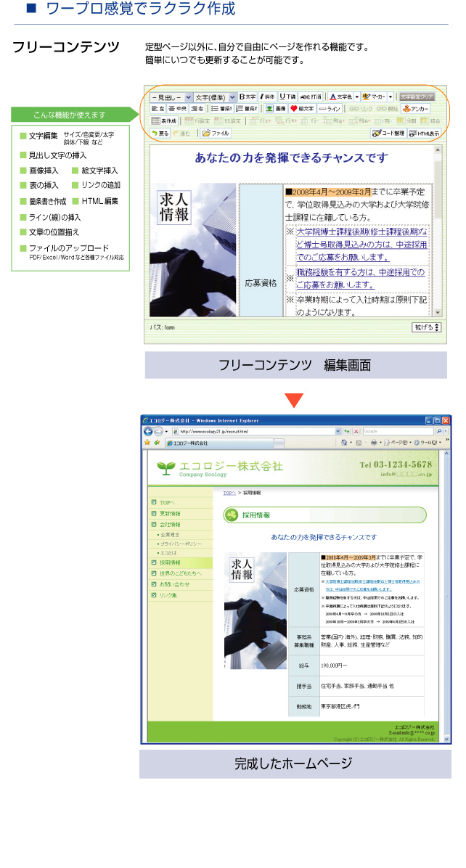Apply strikethrough (打消) formatting
Image resolution: width=466 pixels, height=868 pixels.
pyautogui.click(x=311, y=96)
